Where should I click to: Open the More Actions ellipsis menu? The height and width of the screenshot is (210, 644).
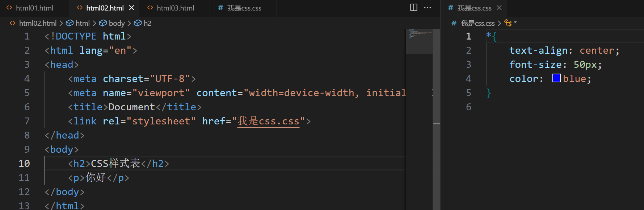point(428,8)
